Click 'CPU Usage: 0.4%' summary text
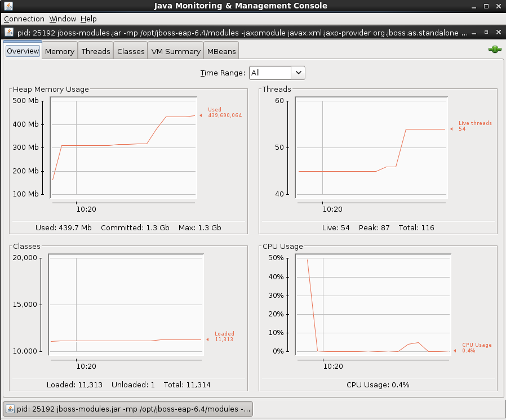 click(x=378, y=385)
